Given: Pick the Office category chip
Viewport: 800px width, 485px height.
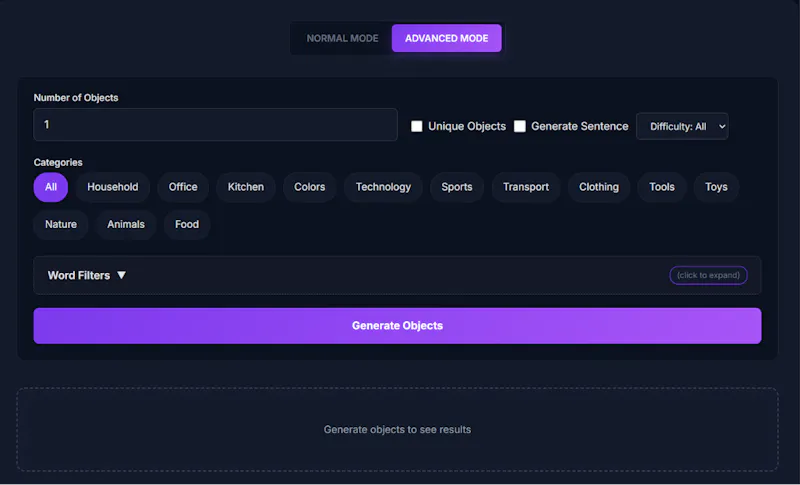Looking at the screenshot, I should coord(183,187).
